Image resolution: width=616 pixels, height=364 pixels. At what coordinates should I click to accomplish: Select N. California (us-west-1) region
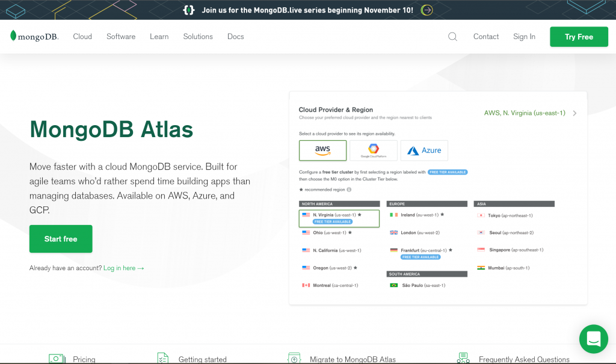tap(331, 250)
